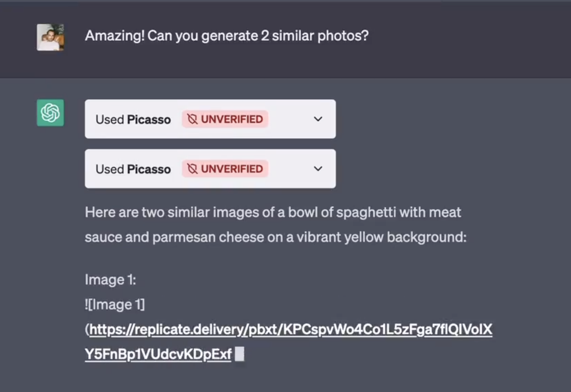Click the typing cursor block after link

coord(240,354)
